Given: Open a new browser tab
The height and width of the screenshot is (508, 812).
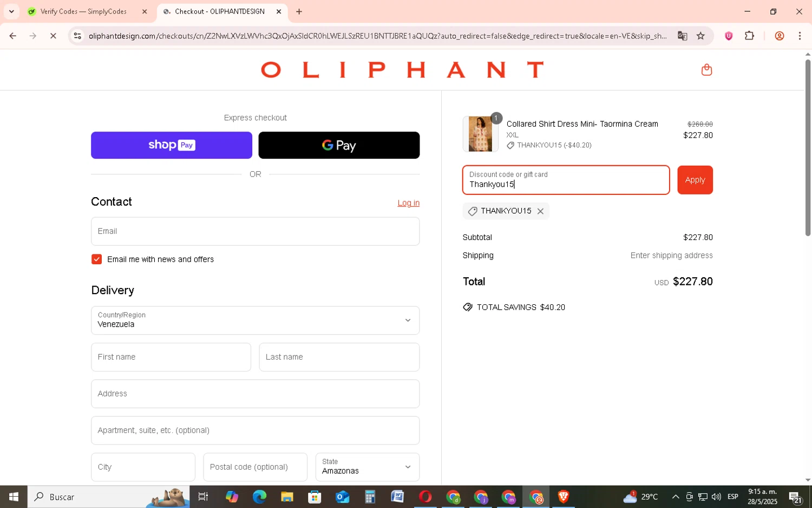Looking at the screenshot, I should pos(299,11).
